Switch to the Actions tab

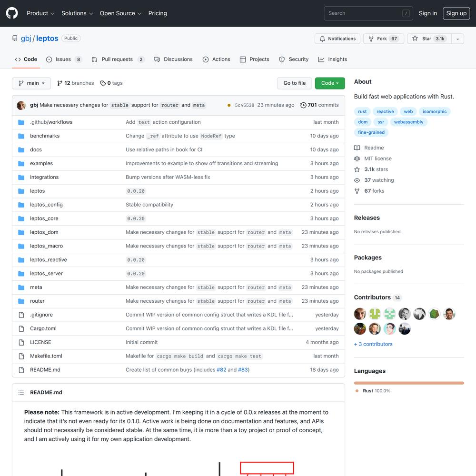[217, 59]
